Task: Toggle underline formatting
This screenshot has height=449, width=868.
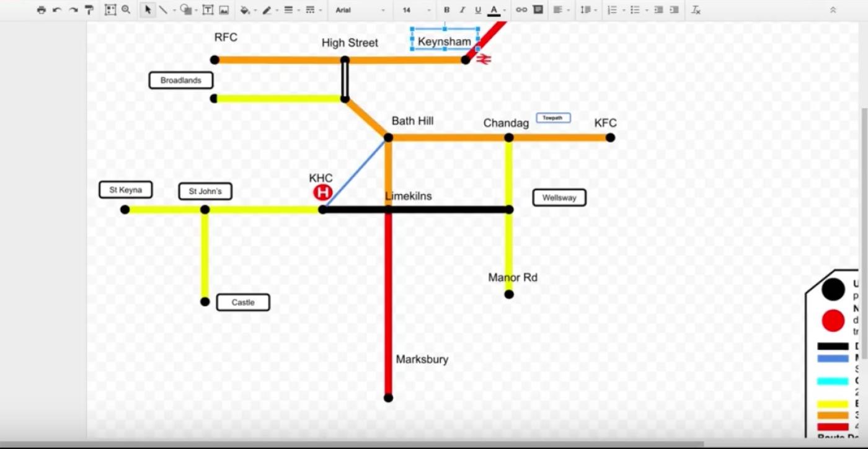Action: point(477,10)
